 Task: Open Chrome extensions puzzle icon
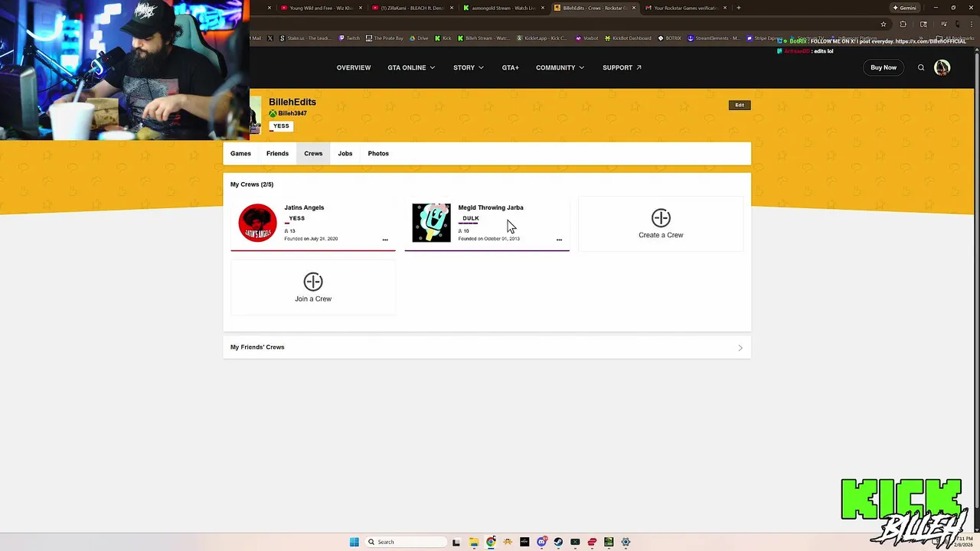click(x=903, y=24)
